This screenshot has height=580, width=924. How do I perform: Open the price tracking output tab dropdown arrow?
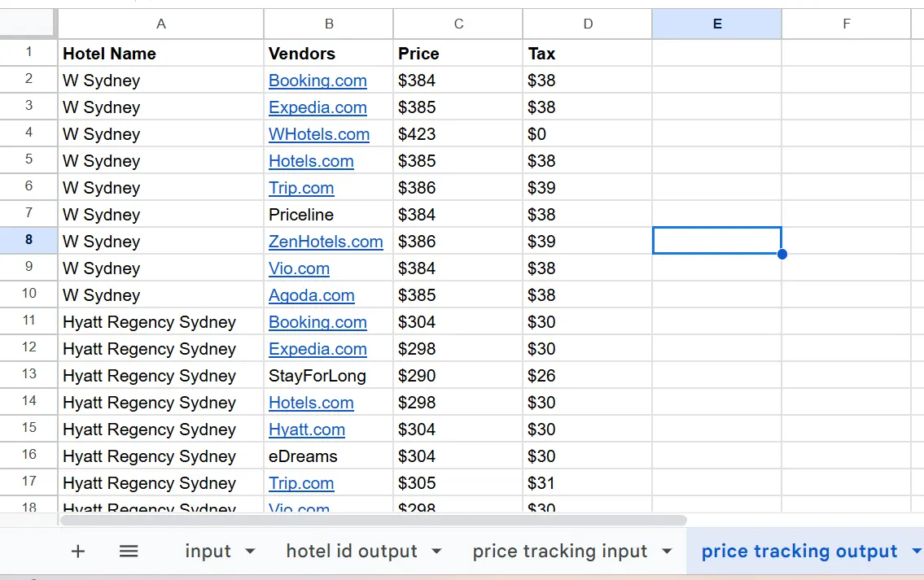(x=917, y=552)
